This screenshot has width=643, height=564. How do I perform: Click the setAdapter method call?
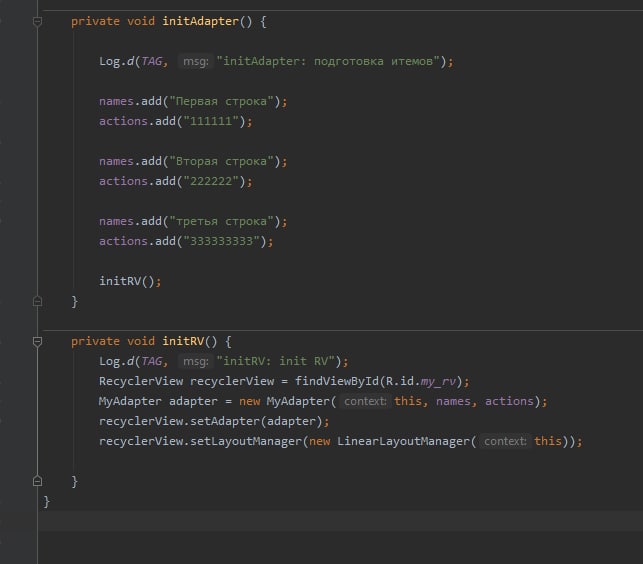225,421
